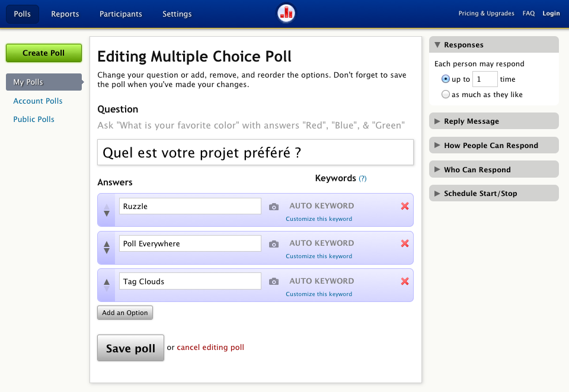Click the camera icon next to Ruzzle

point(273,206)
